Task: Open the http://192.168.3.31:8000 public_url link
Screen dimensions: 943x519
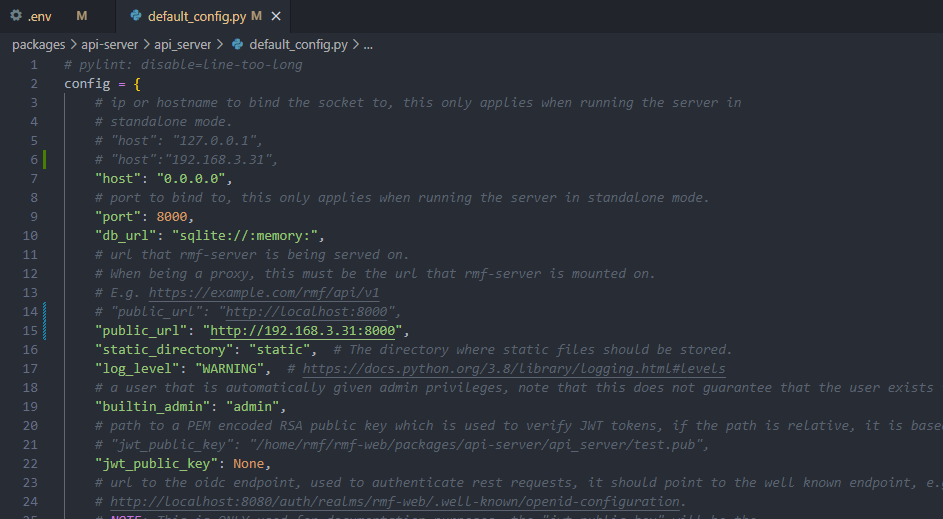Action: 303,331
